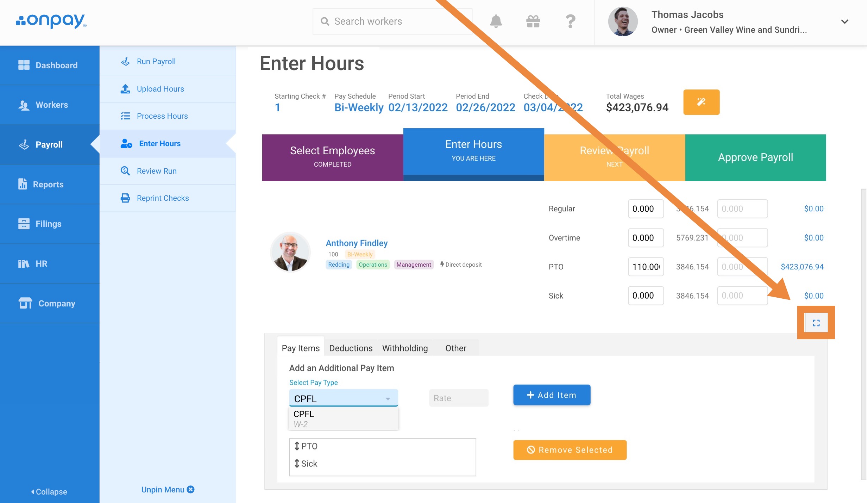868x503 pixels.
Task: Open Upload Hours in the Payroll submenu
Action: (160, 89)
